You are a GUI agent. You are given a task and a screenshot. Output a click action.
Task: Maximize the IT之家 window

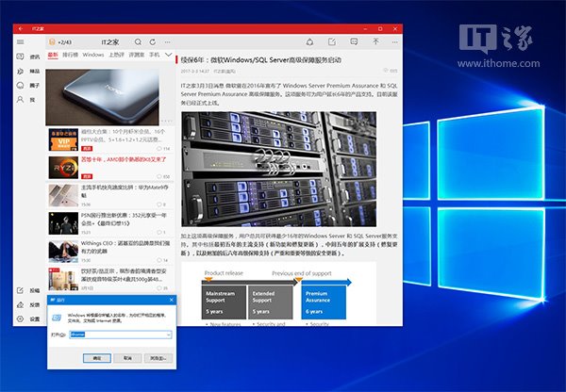(380, 28)
